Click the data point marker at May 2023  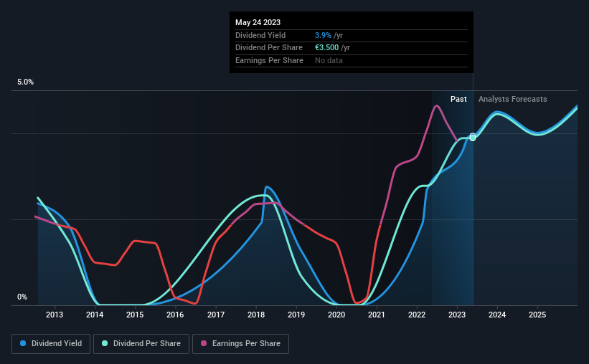[x=473, y=138]
